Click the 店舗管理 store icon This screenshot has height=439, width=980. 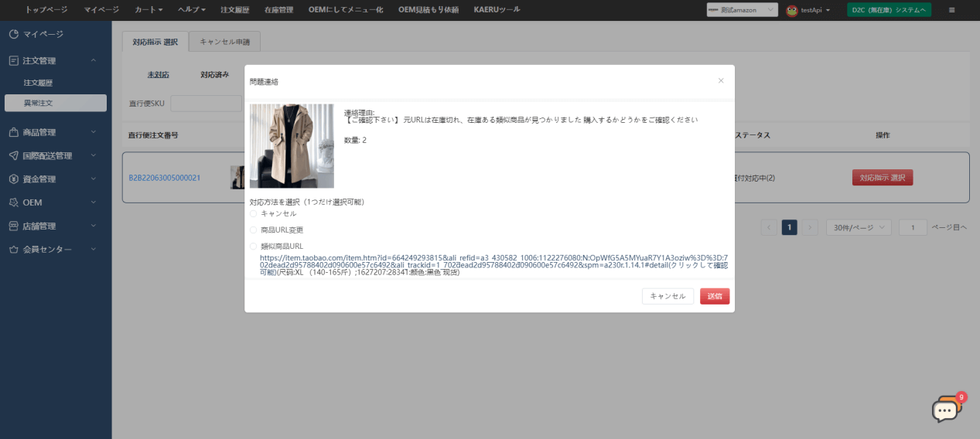[13, 226]
